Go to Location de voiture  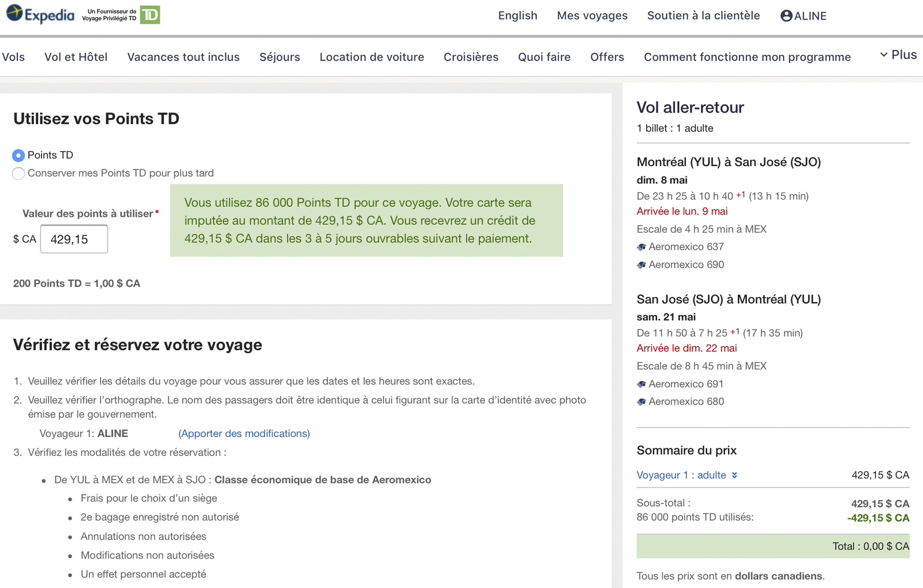372,57
